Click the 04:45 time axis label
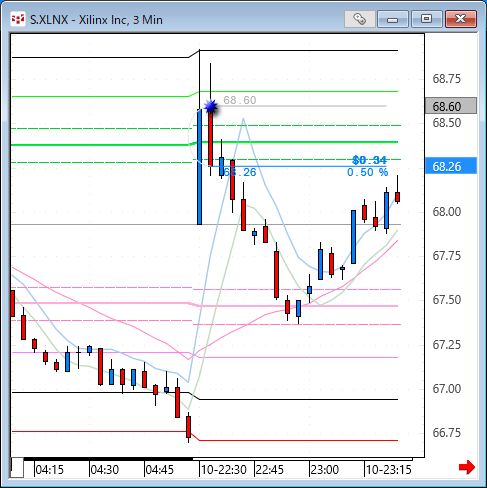This screenshot has width=487, height=488. point(160,470)
